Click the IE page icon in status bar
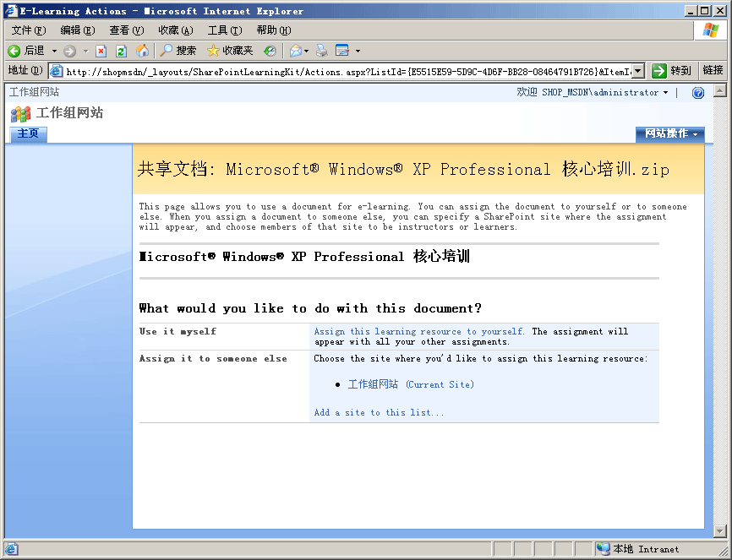Image resolution: width=732 pixels, height=560 pixels. pyautogui.click(x=11, y=549)
